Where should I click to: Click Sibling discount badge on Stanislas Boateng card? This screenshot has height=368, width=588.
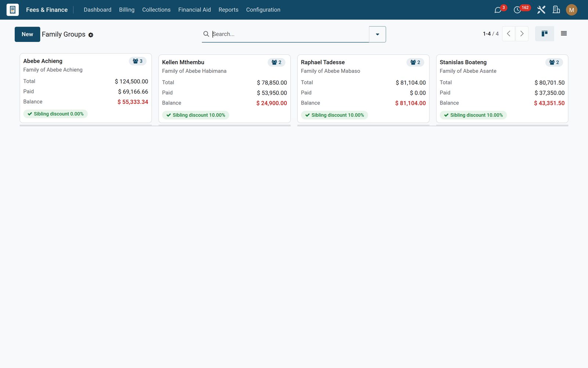click(x=473, y=115)
